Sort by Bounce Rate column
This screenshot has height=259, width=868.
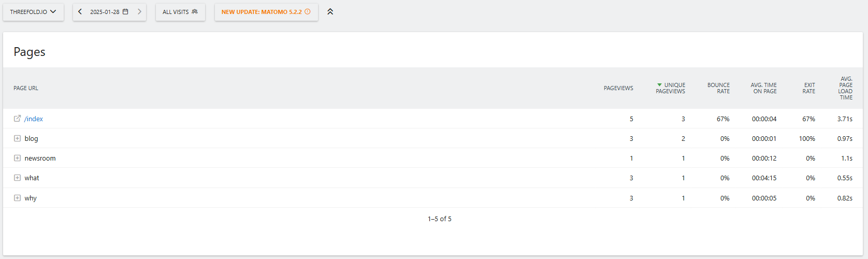[x=718, y=88]
